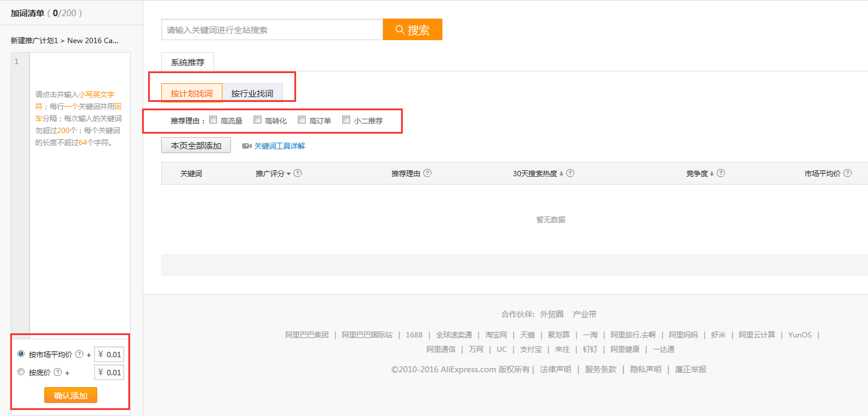Viewport: 868px width, 416px height.
Task: Click help icon next to 推广评分
Action: point(297,173)
